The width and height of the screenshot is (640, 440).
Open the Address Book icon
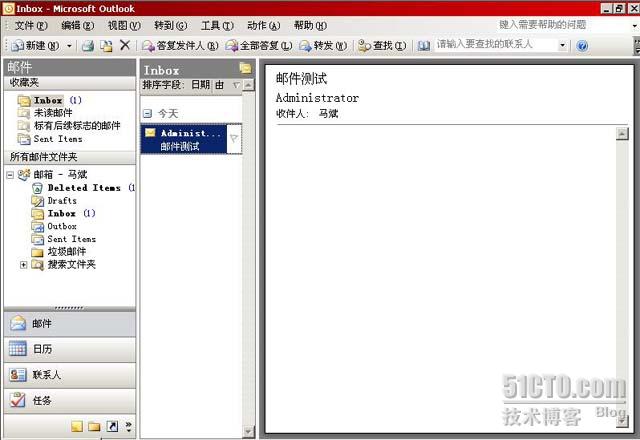coord(424,45)
